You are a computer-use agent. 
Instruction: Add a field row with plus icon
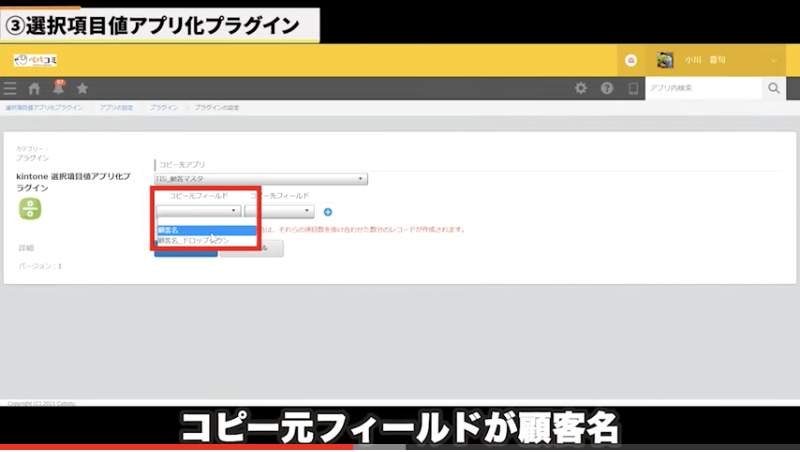tap(328, 212)
